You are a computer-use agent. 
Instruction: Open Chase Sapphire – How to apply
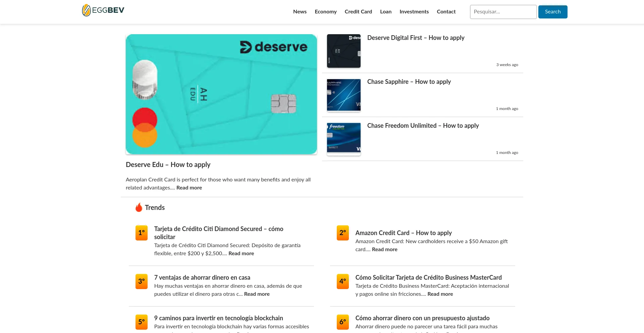(409, 82)
